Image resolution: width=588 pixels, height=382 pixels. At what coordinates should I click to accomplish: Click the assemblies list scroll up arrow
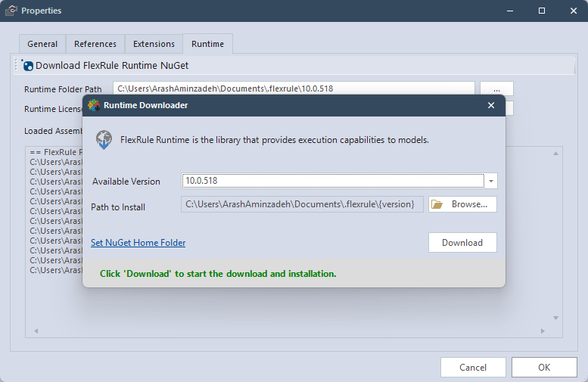(555, 153)
